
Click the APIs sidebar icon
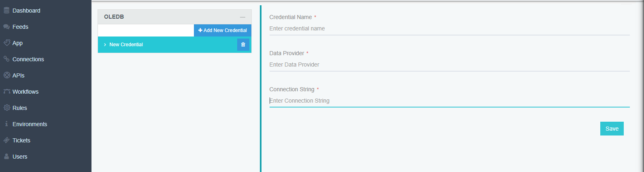(6, 75)
